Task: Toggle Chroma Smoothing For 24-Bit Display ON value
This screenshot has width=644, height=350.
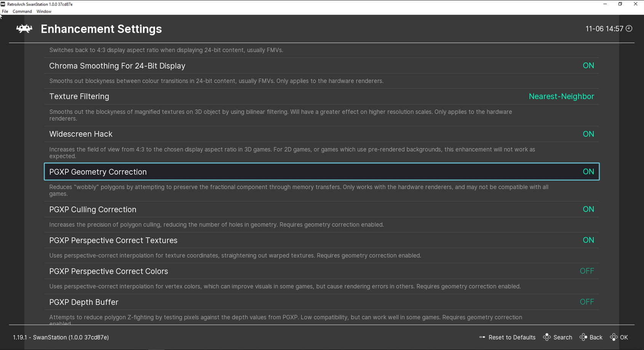Action: pyautogui.click(x=588, y=66)
